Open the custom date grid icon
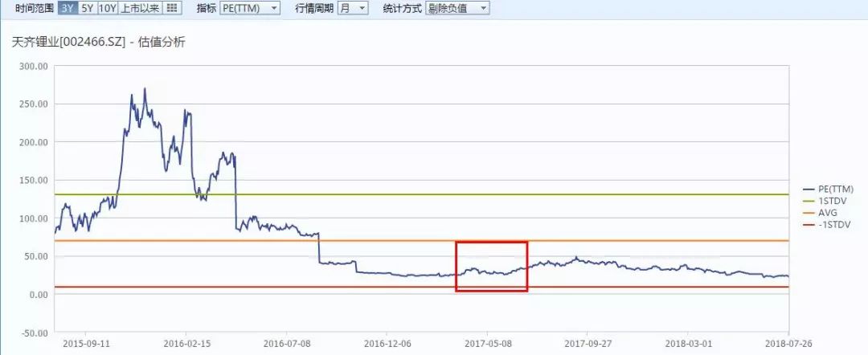868x355 pixels. tap(172, 8)
